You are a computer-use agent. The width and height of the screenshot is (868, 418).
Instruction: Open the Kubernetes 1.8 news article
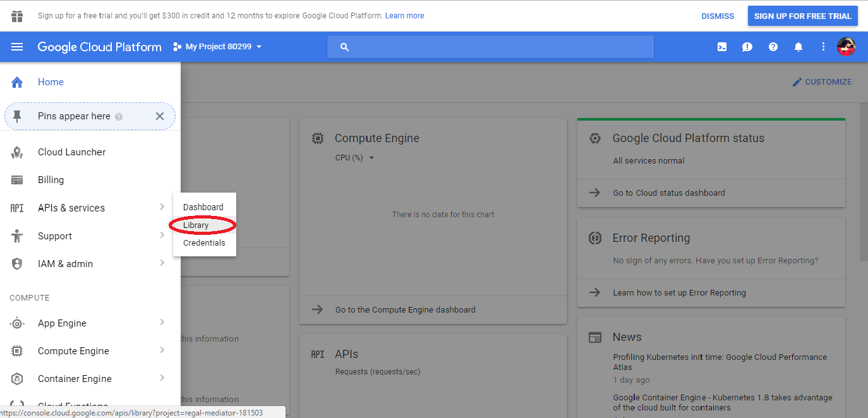tap(723, 403)
